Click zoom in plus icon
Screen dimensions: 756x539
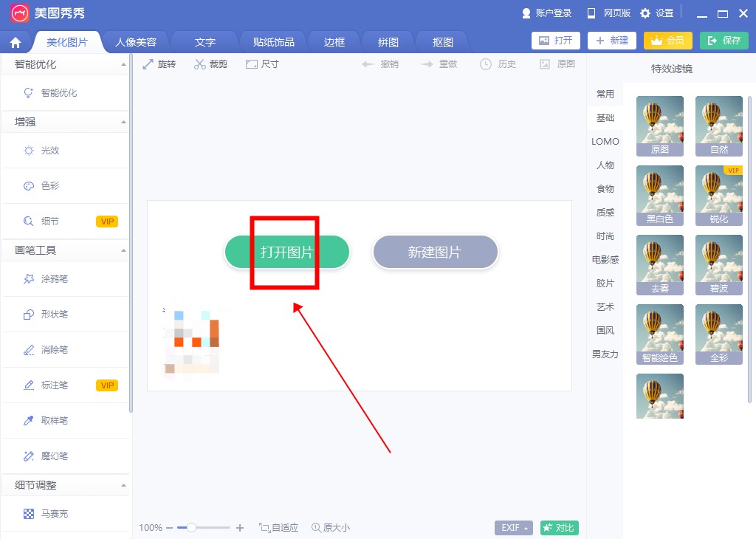[240, 528]
